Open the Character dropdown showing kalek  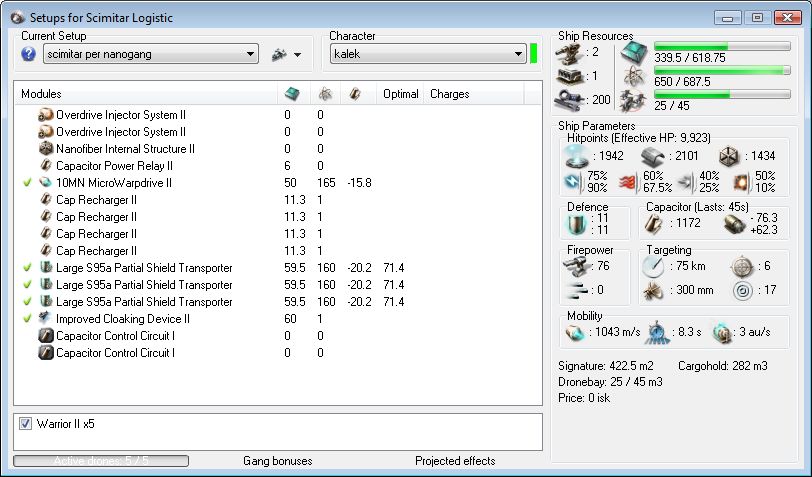point(428,54)
